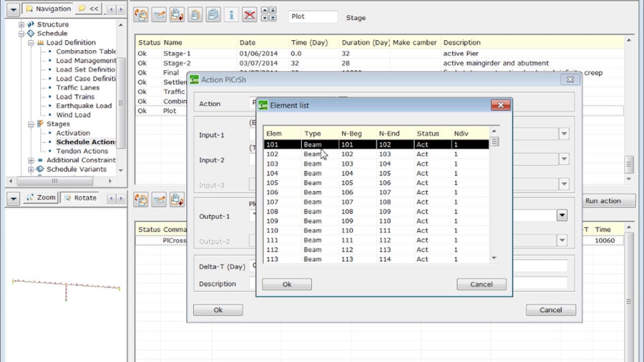Click the Element list vertical scrollbar thumb

point(494,141)
